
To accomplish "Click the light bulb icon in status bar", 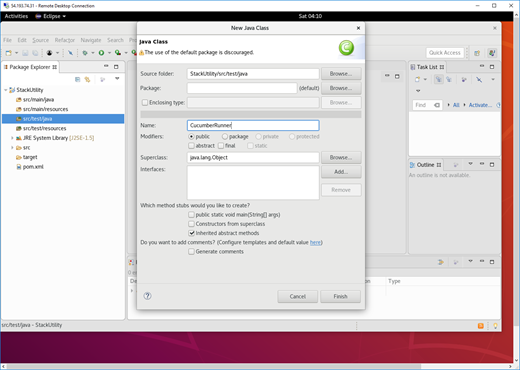I will [495, 326].
